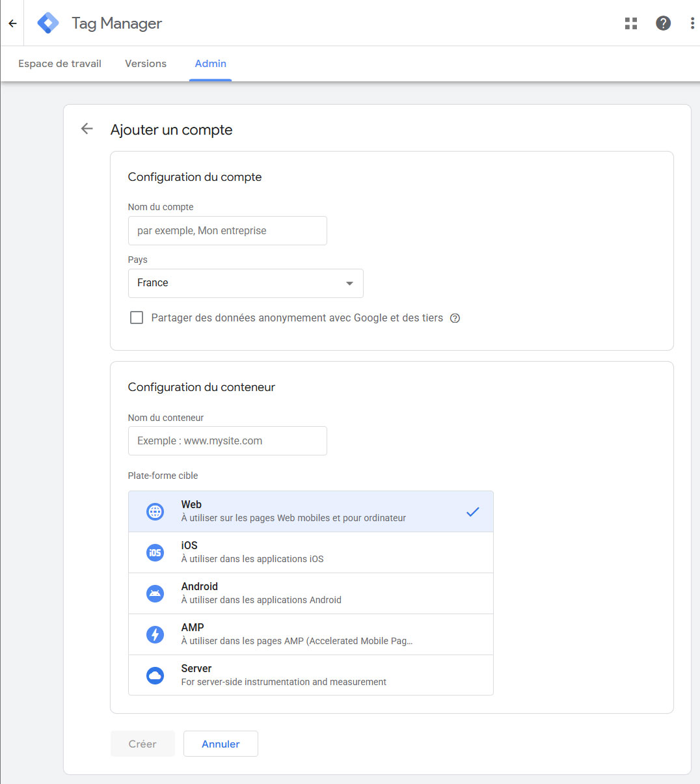The width and height of the screenshot is (700, 784).
Task: Choose AMP as target platform
Action: [x=310, y=634]
